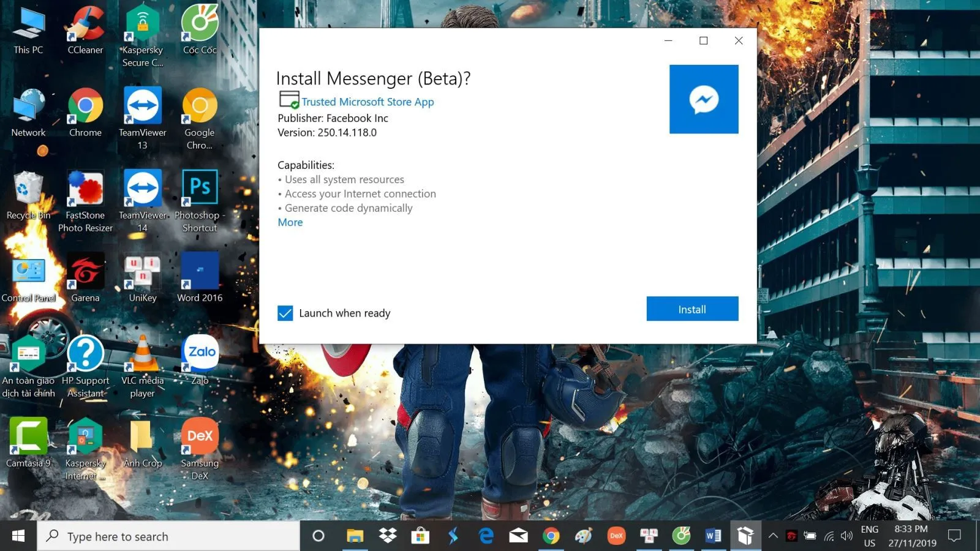Open Samsung DeX from the taskbar
The width and height of the screenshot is (980, 551).
click(616, 536)
